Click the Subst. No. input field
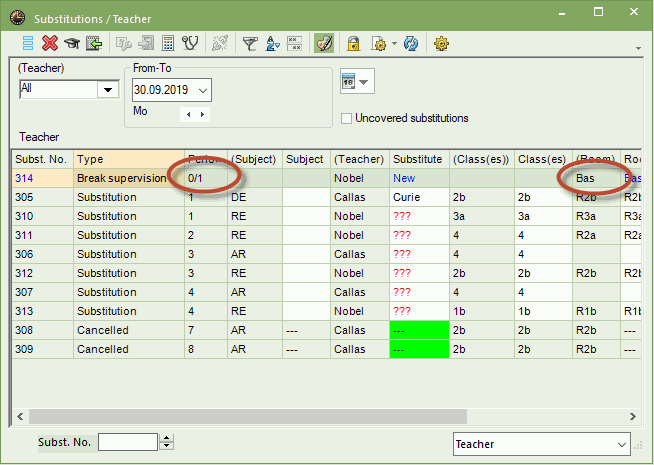This screenshot has width=654, height=465. (x=127, y=442)
